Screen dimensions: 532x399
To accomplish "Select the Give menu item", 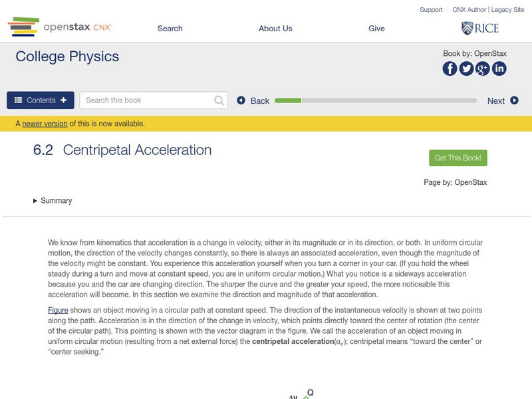I will coord(377,28).
